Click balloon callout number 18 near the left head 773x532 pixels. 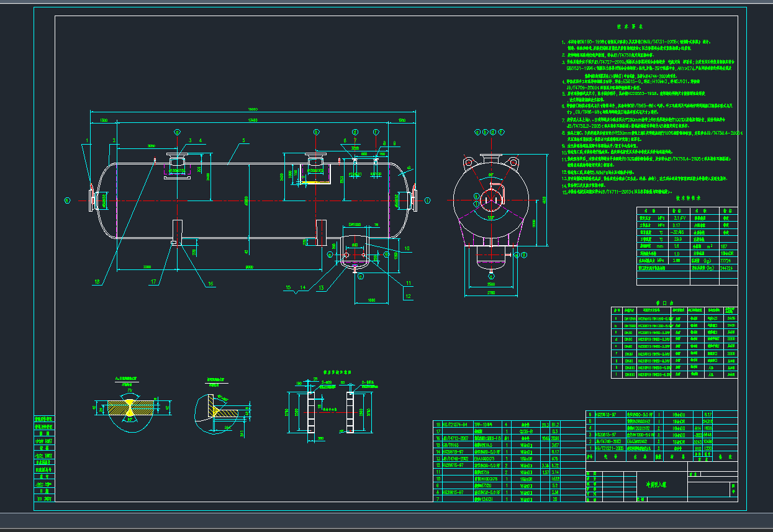click(96, 281)
